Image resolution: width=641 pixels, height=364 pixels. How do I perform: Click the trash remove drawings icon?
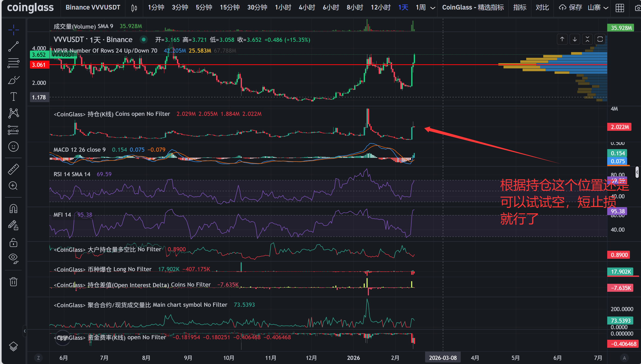pyautogui.click(x=13, y=281)
